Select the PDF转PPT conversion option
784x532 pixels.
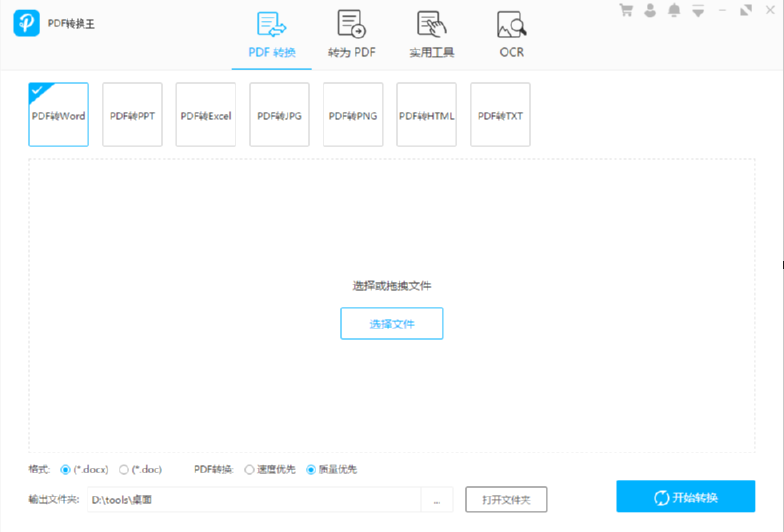(x=132, y=114)
